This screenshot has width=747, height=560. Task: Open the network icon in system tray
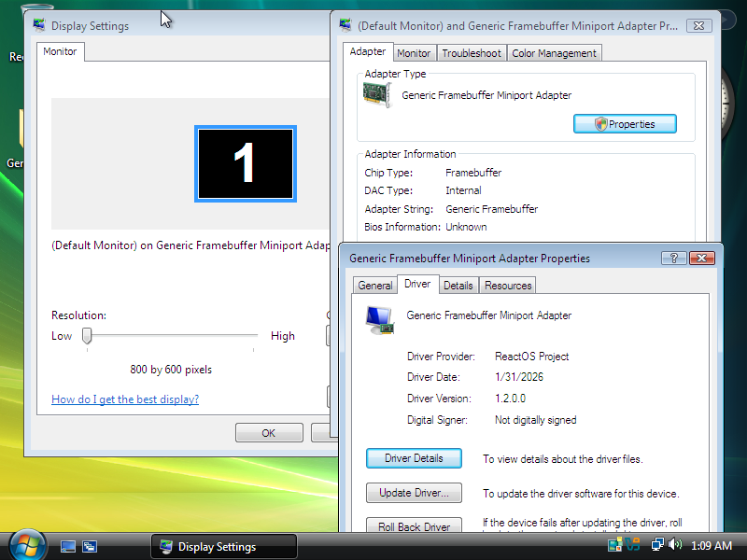(x=656, y=545)
